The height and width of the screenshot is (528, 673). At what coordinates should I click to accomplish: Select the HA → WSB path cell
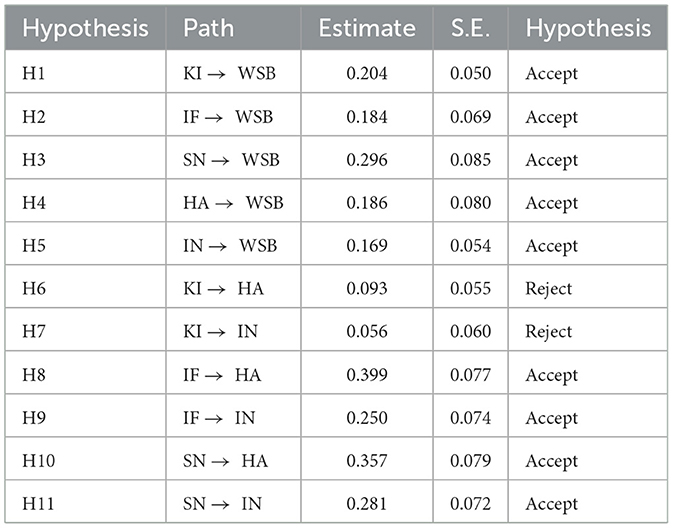click(x=235, y=203)
